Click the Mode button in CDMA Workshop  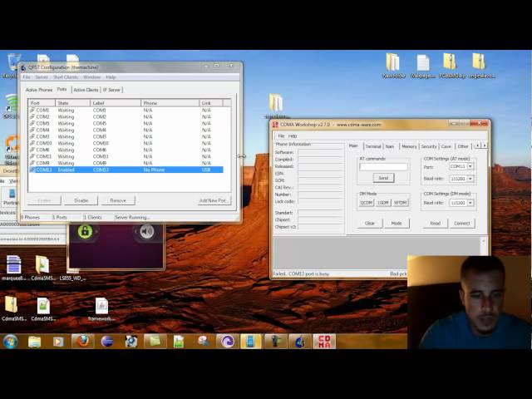(397, 224)
